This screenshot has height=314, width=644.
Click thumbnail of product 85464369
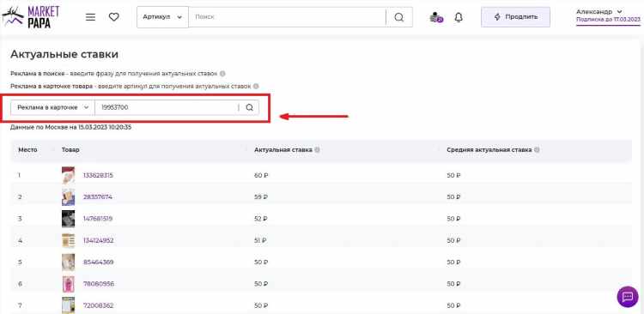pyautogui.click(x=68, y=262)
